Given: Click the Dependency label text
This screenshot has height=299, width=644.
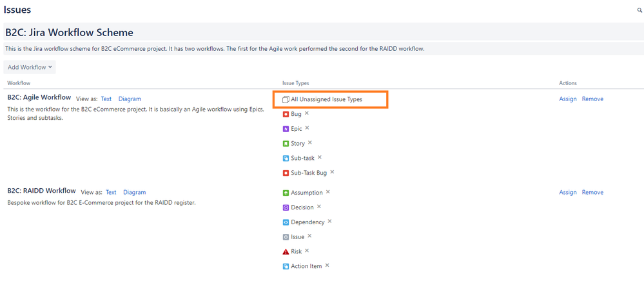Looking at the screenshot, I should pos(307,222).
